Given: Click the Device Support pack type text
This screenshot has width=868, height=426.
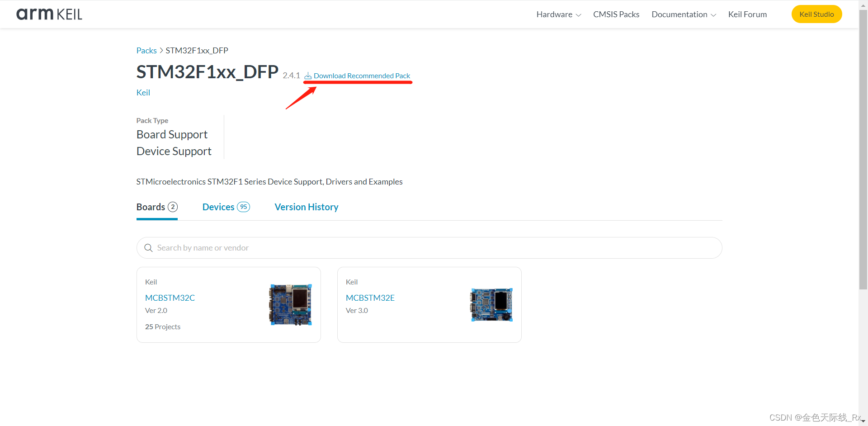Looking at the screenshot, I should pos(174,151).
